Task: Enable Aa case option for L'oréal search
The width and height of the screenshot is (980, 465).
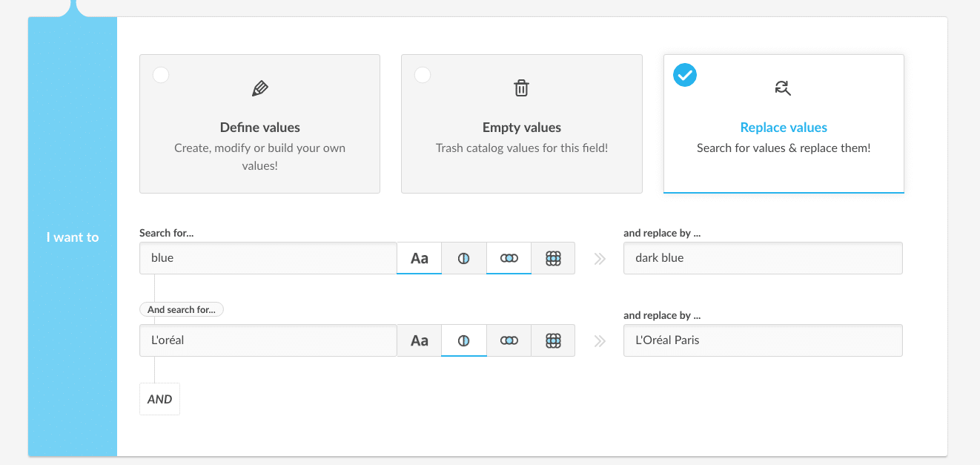Action: [x=420, y=340]
